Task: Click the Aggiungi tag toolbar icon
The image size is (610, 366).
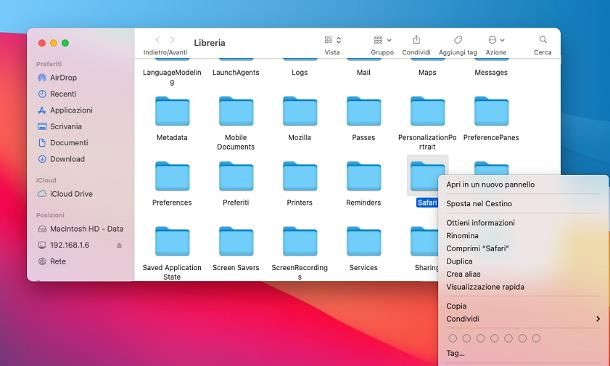Action: (458, 40)
